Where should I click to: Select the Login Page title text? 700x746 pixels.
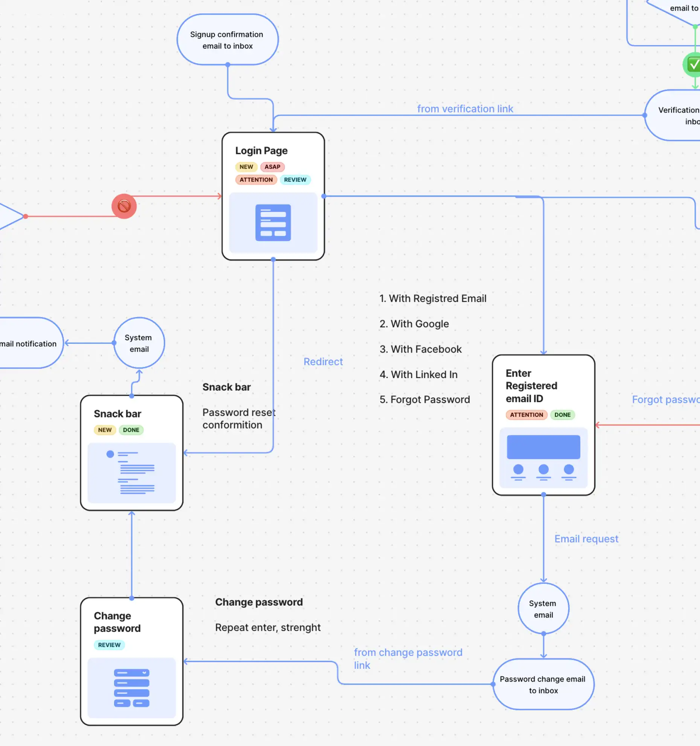click(x=261, y=150)
